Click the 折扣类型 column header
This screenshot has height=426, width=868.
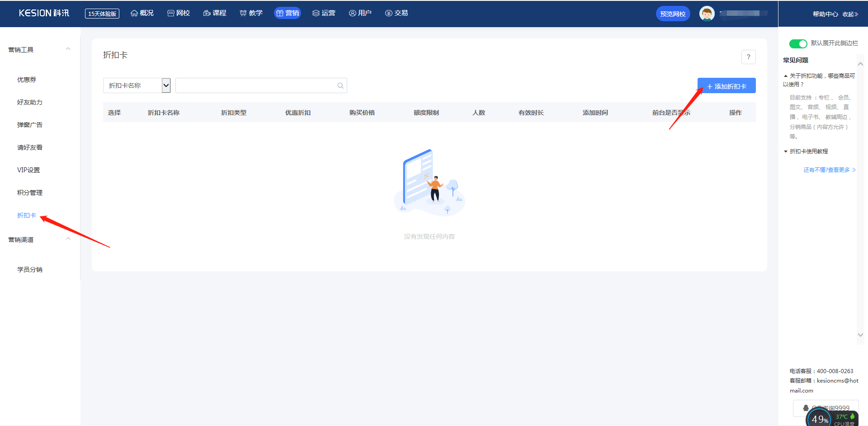tap(234, 113)
